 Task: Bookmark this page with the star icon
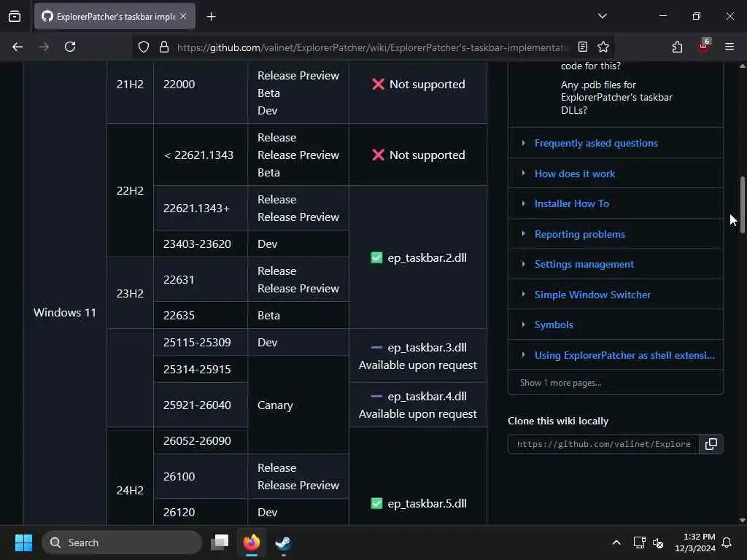(603, 47)
